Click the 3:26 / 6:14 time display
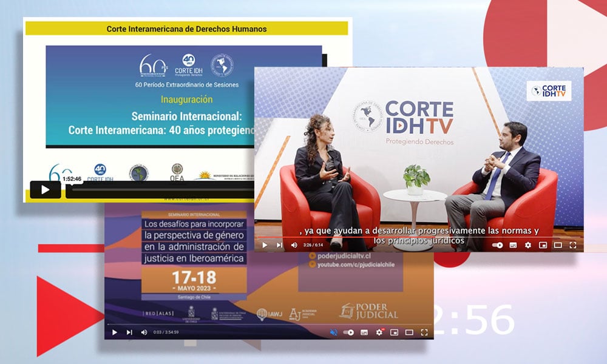The height and width of the screenshot is (364, 607). (x=313, y=245)
